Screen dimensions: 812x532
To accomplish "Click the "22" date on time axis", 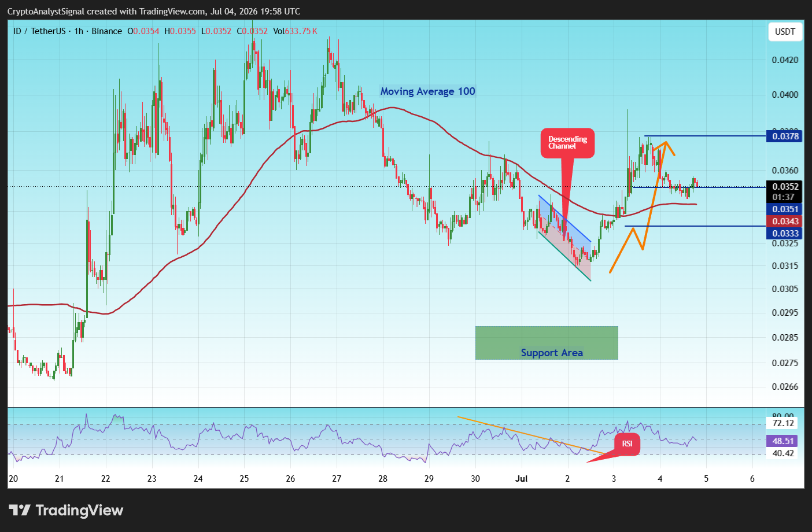I will [x=105, y=479].
